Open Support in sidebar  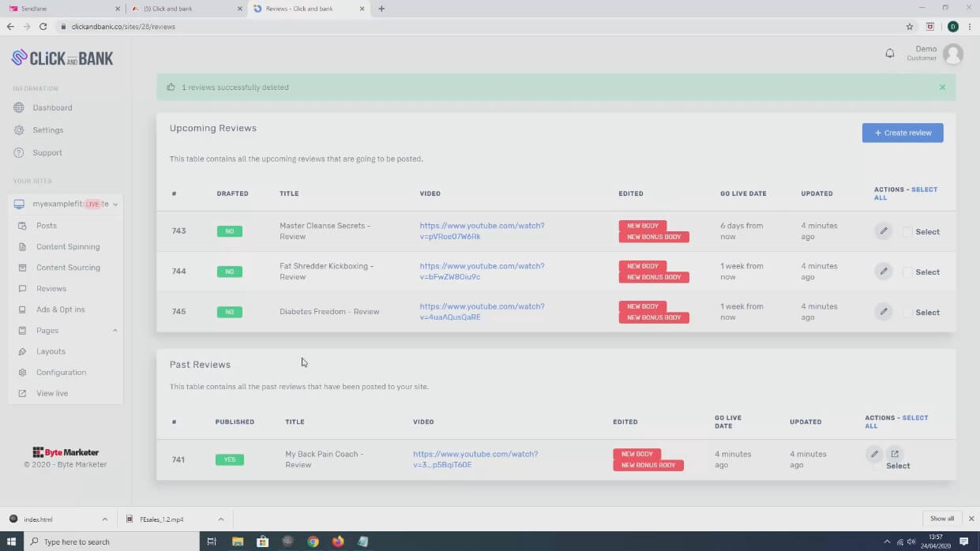(x=47, y=152)
